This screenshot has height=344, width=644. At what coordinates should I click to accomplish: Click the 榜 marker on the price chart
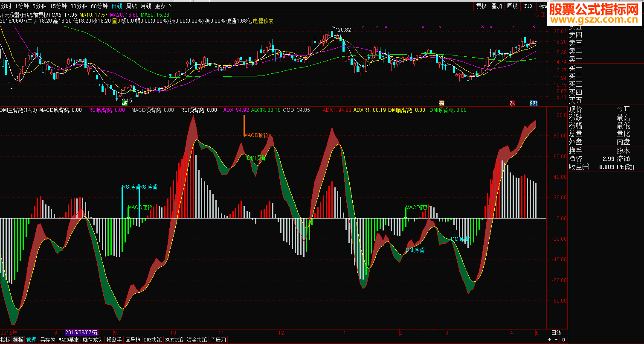pos(442,103)
